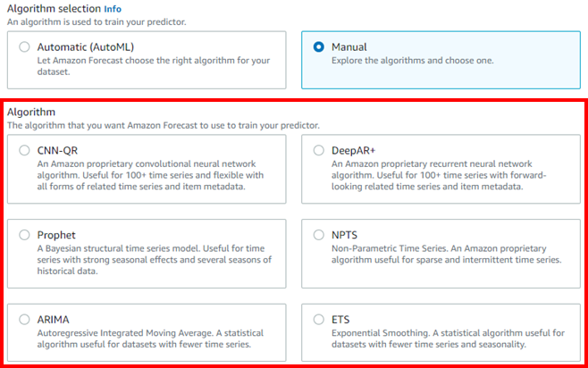Image resolution: width=588 pixels, height=368 pixels.
Task: Click the "algorithm that you want Amazon Forecast" subtitle
Action: [x=163, y=125]
